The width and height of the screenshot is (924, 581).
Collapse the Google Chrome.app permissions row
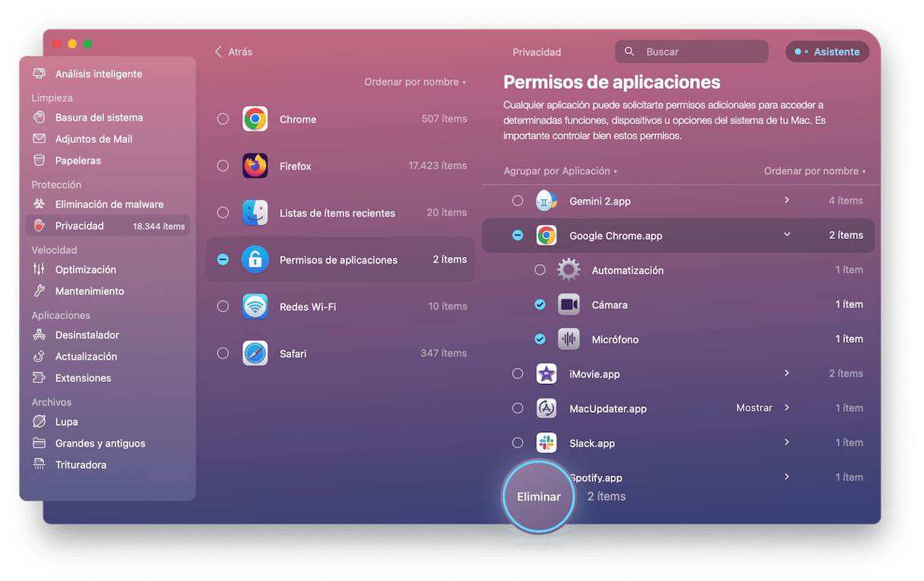786,235
